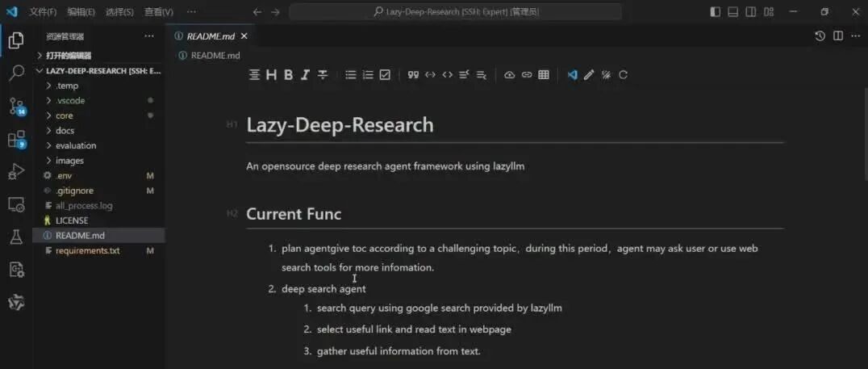The image size is (868, 369).
Task: Insert inline code with brackets icon
Action: point(447,75)
